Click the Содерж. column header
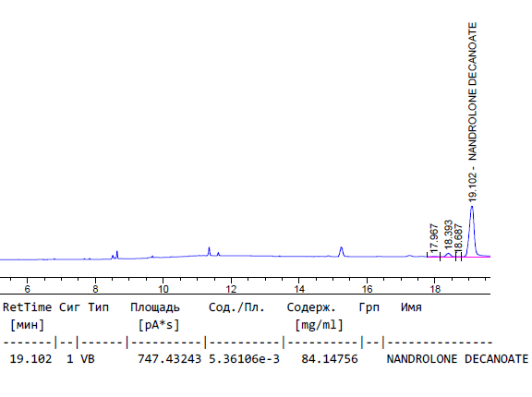Screen dimensions: 532x397 pos(311,307)
